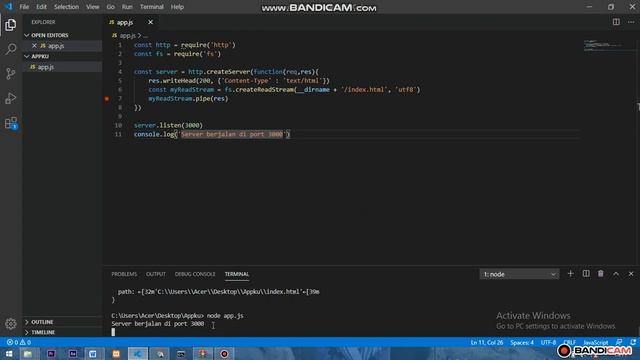Toggle the breakpoint on line 7
The height and width of the screenshot is (360, 640).
107,99
